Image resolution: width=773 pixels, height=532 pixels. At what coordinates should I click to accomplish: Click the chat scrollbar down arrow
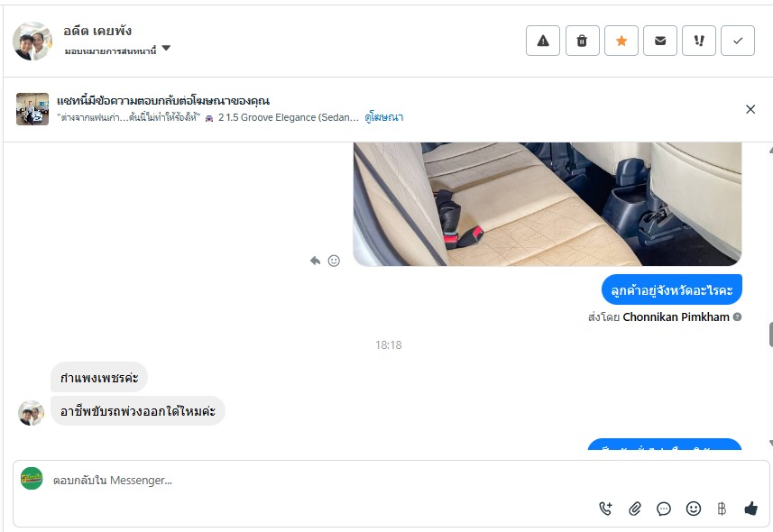tap(770, 444)
